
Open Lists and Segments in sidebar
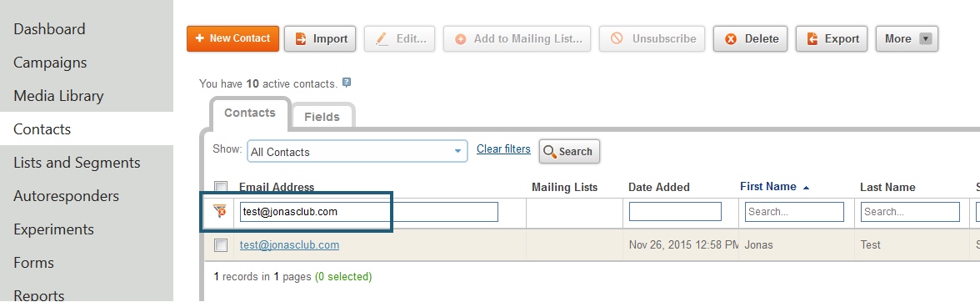pyautogui.click(x=77, y=163)
